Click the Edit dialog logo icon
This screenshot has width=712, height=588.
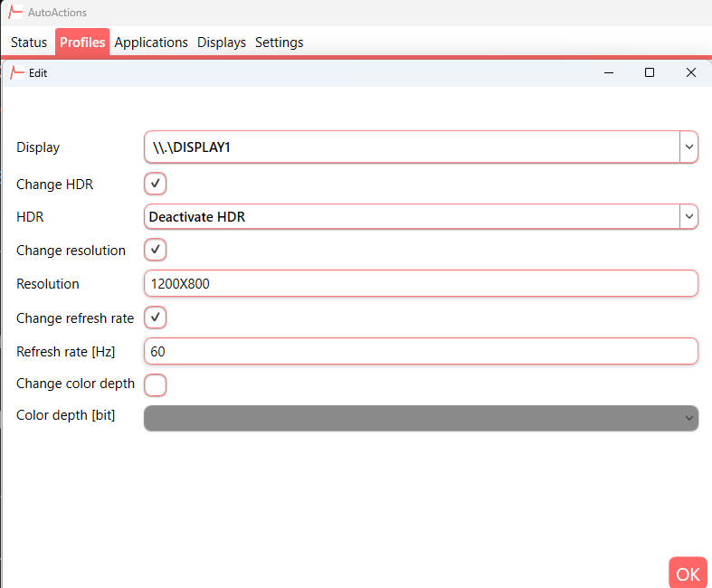(17, 73)
